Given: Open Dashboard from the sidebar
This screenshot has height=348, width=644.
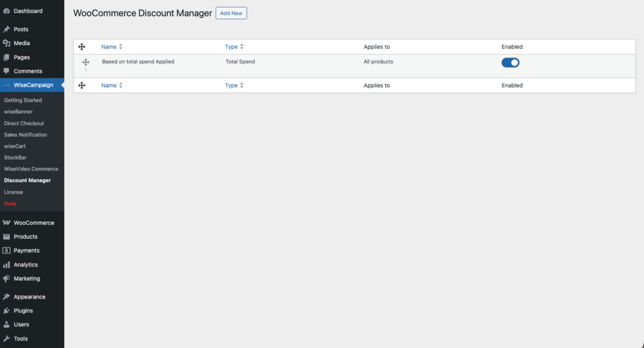Looking at the screenshot, I should tap(28, 11).
